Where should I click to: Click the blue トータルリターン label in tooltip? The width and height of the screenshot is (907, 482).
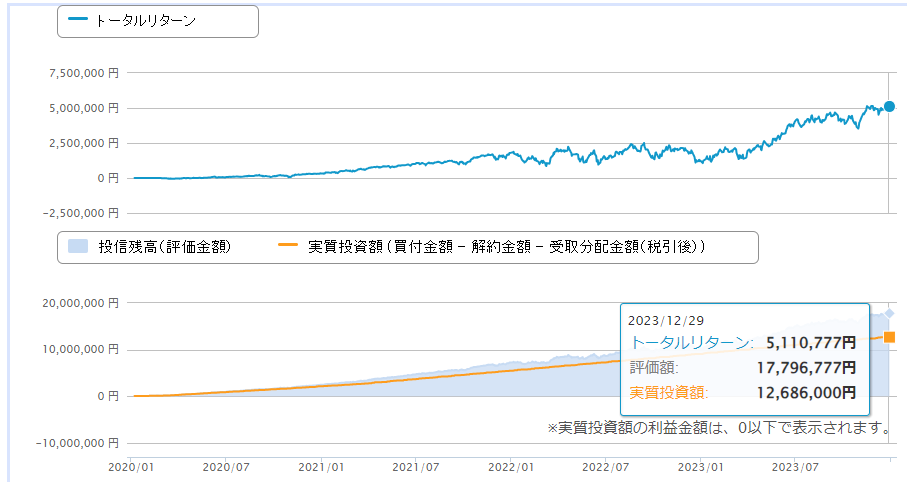(x=691, y=343)
